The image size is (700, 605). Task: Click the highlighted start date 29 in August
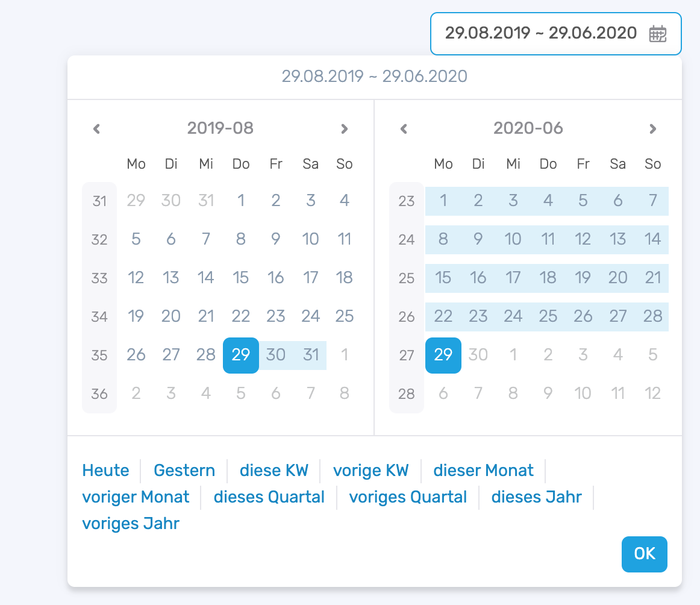click(x=240, y=356)
